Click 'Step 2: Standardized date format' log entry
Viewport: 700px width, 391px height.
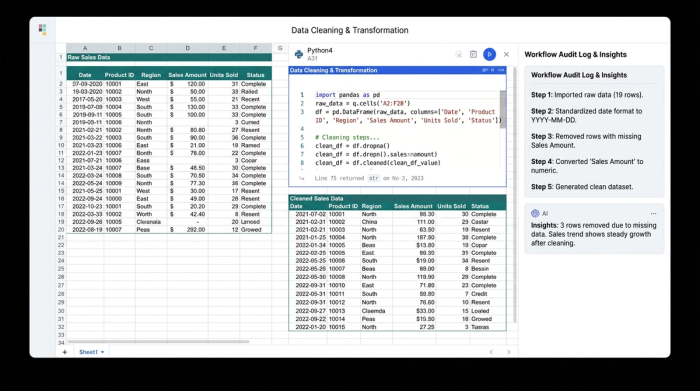click(587, 116)
